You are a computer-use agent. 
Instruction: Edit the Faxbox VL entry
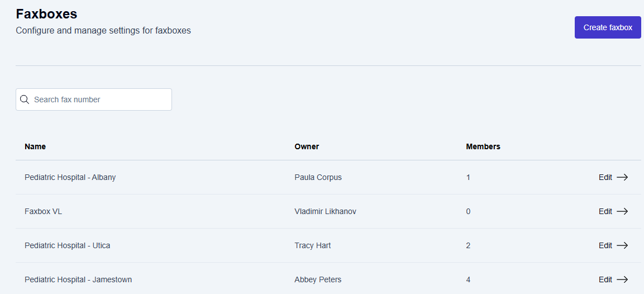tap(605, 211)
